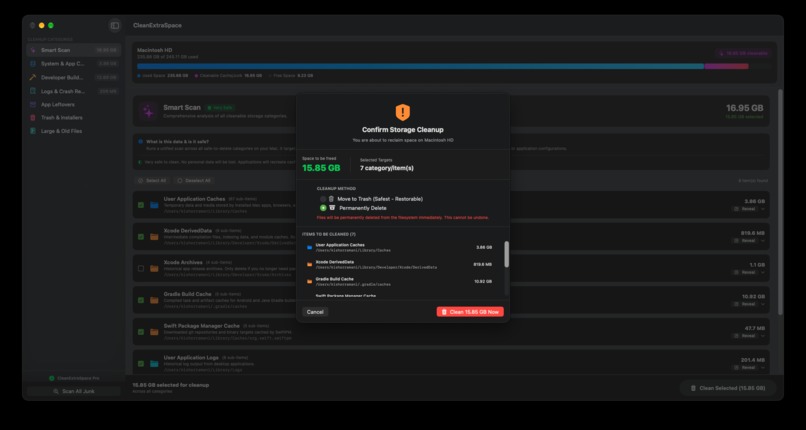Screen dimensions: 806x430
Task: Click the info icon beside 'What is this data'
Action: [x=141, y=141]
